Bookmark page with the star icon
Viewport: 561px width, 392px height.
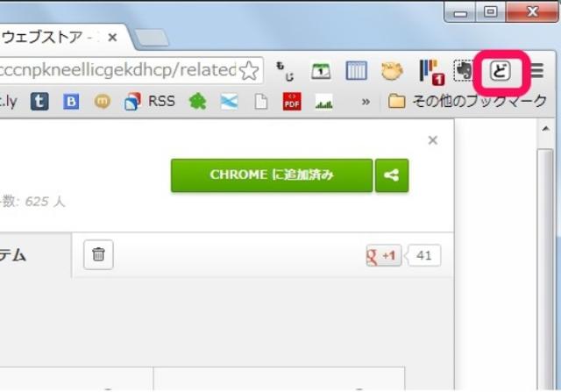(x=249, y=70)
